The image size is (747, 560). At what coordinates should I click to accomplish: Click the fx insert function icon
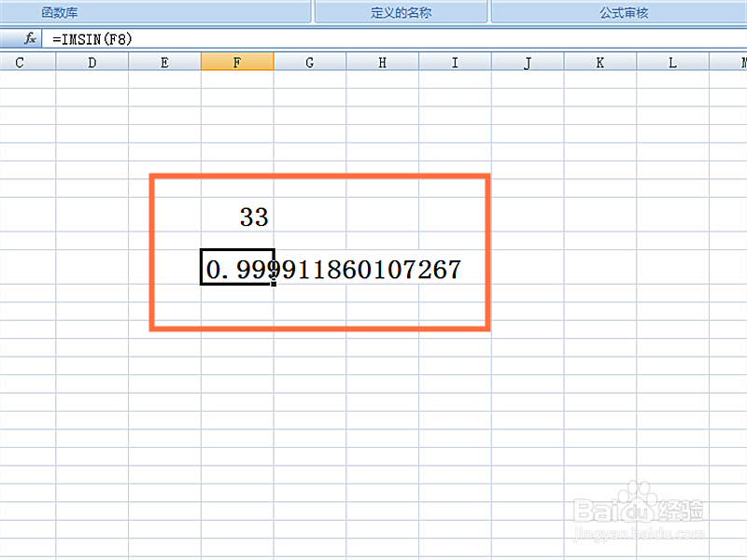click(x=30, y=38)
